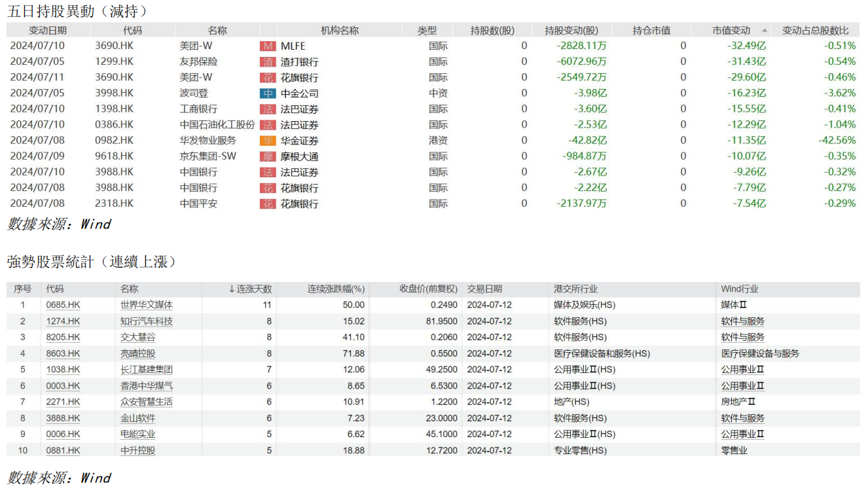The width and height of the screenshot is (868, 494).
Task: Select the 华发物业服务 name cell
Action: coord(208,141)
